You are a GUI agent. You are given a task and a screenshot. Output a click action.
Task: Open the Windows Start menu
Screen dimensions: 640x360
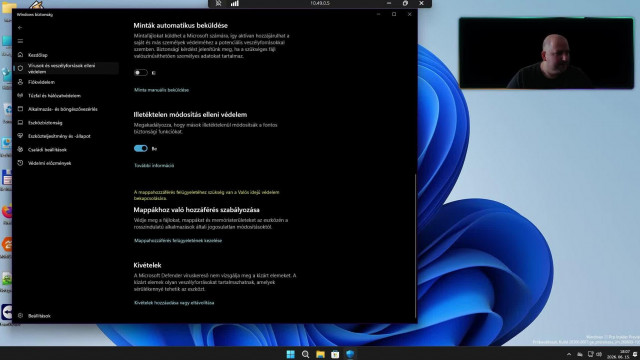click(x=291, y=354)
